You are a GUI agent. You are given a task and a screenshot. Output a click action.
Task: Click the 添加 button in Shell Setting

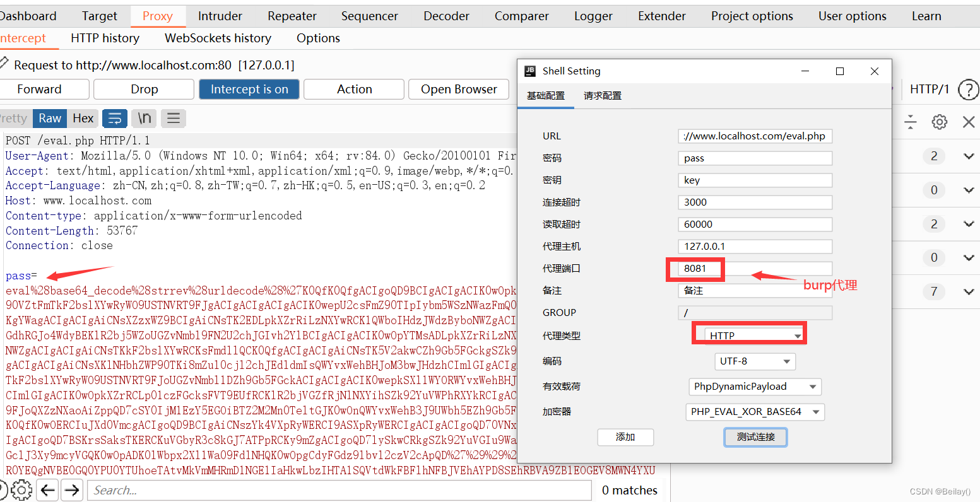point(625,437)
